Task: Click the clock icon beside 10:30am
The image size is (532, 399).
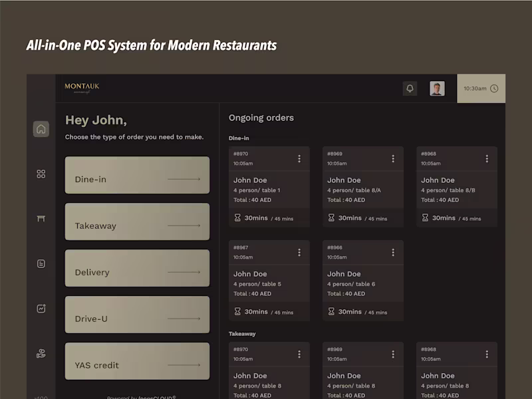Action: [494, 88]
